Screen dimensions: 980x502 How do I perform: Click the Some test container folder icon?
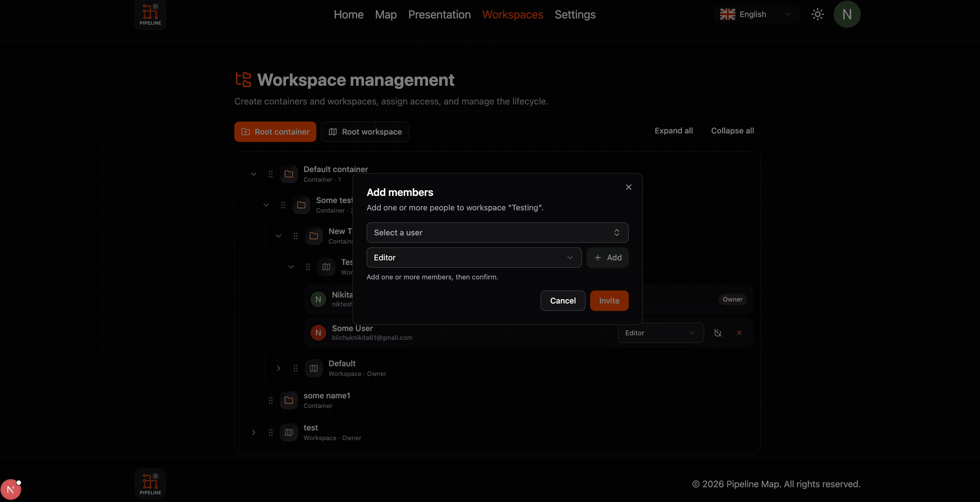301,205
